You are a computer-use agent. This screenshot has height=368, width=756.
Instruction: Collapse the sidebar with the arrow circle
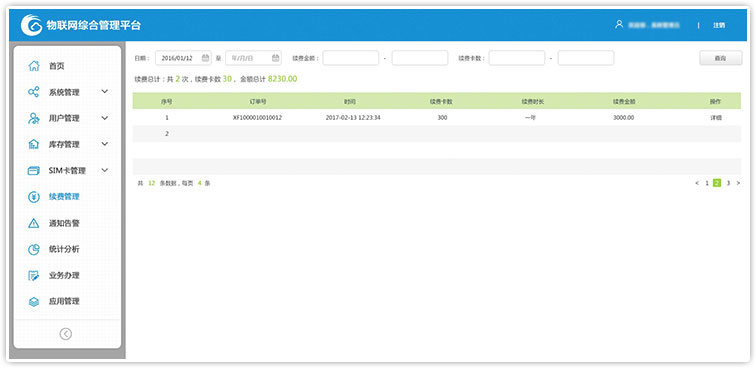(x=66, y=334)
